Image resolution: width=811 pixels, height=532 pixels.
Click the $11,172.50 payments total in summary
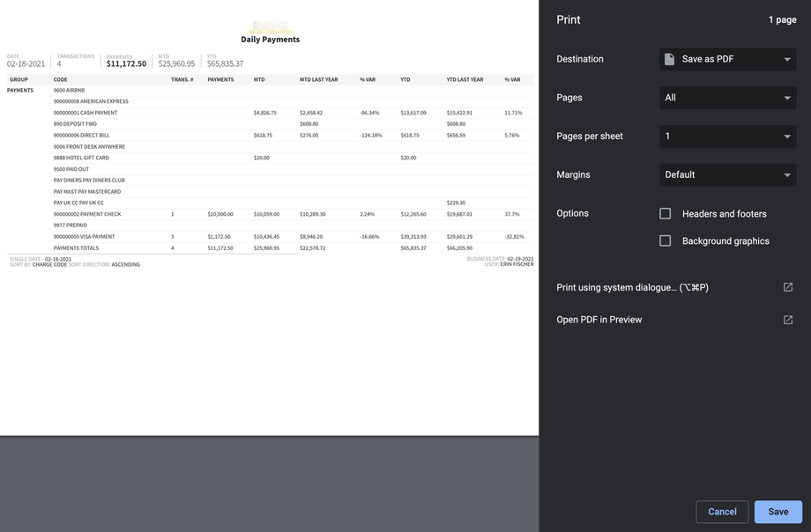tap(126, 63)
